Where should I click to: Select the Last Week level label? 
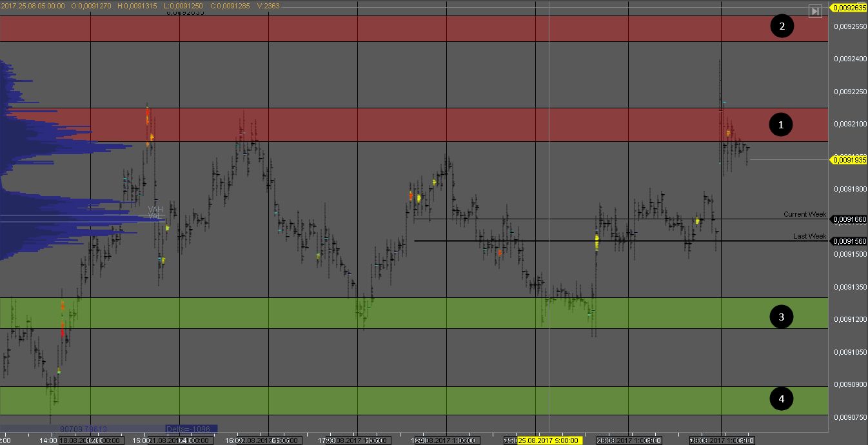[809, 237]
